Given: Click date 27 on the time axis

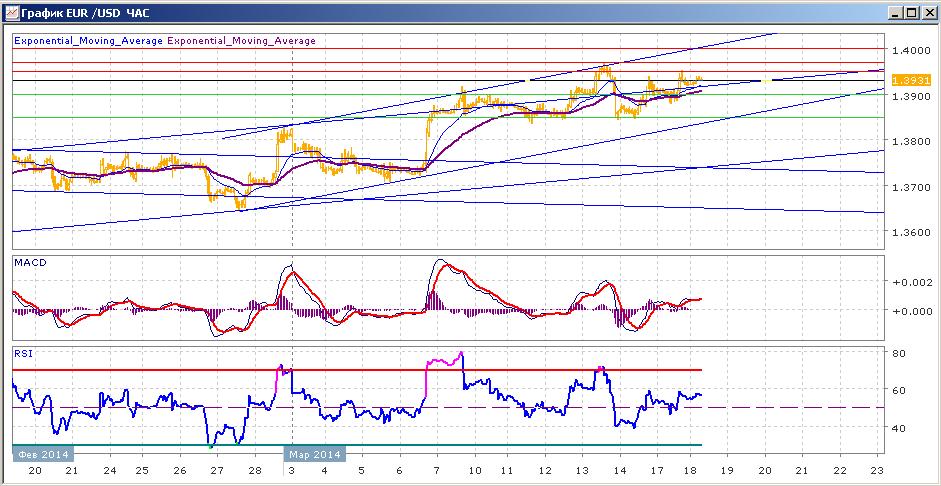Looking at the screenshot, I should pyautogui.click(x=217, y=470).
